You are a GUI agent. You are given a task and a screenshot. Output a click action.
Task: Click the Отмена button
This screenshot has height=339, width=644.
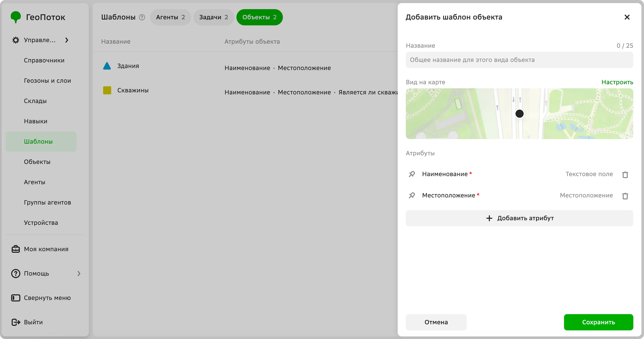[436, 322]
